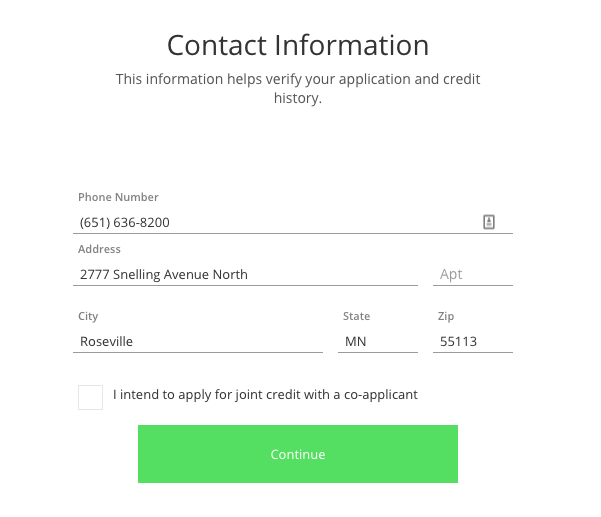Image resolution: width=601 pixels, height=517 pixels.
Task: Click the contact autofill icon in phone field
Action: (489, 222)
